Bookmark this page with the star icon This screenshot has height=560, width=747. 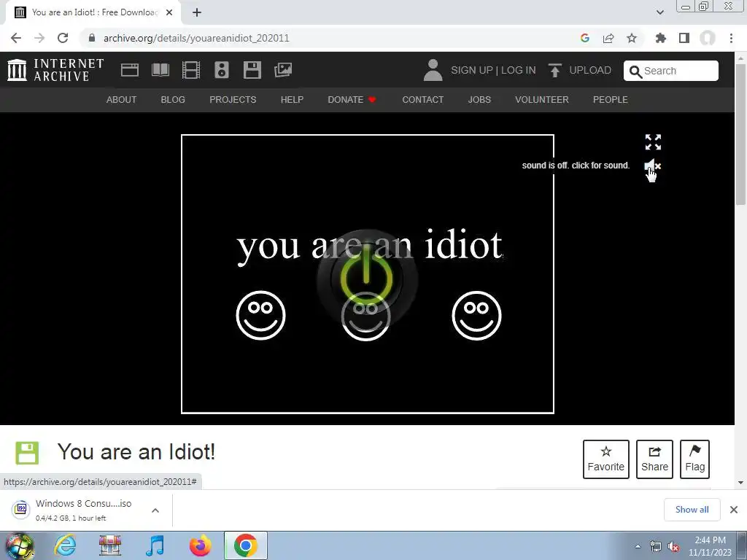632,38
